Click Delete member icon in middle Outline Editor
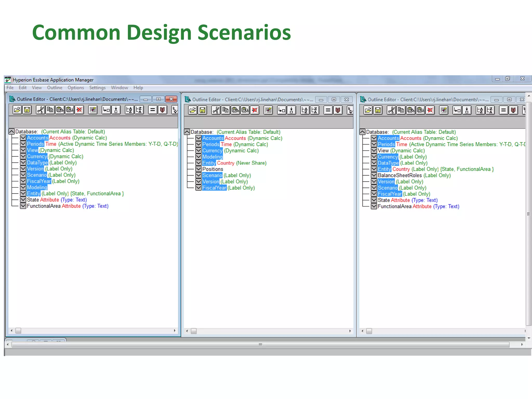The height and width of the screenshot is (399, 532). (255, 110)
